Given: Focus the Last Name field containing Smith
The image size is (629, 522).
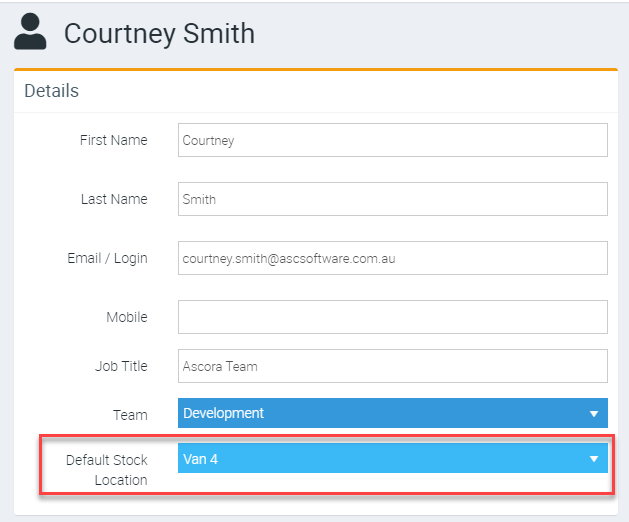Looking at the screenshot, I should coord(392,199).
